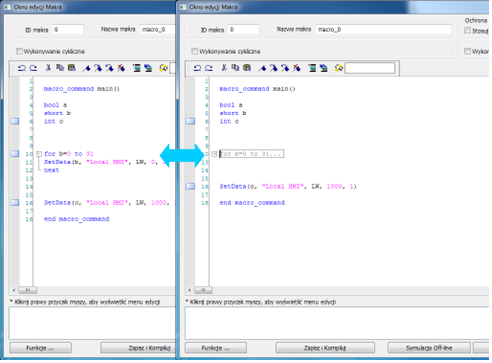Click 'ID makra' field in left window

tap(68, 30)
